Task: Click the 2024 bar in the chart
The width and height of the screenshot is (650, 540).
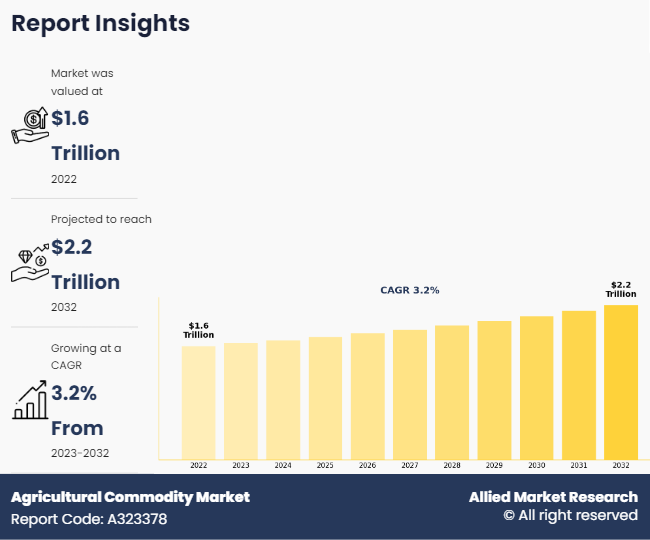Action: 283,400
